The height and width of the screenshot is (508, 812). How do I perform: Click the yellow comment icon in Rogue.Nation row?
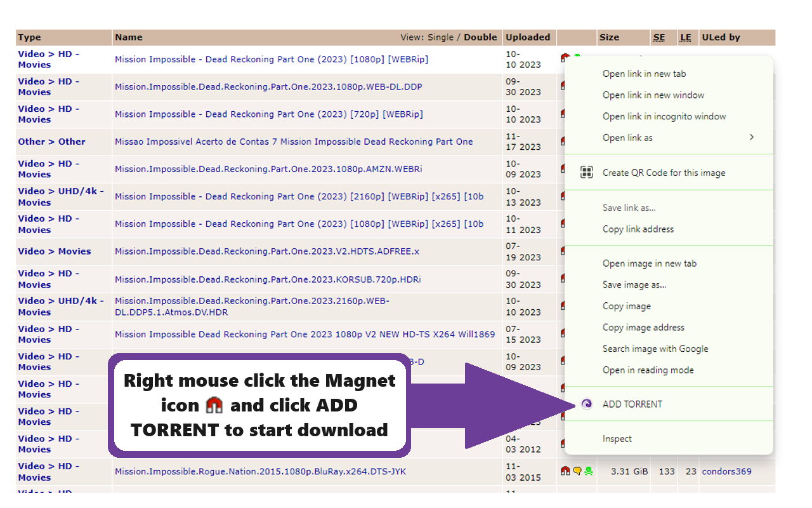(577, 471)
